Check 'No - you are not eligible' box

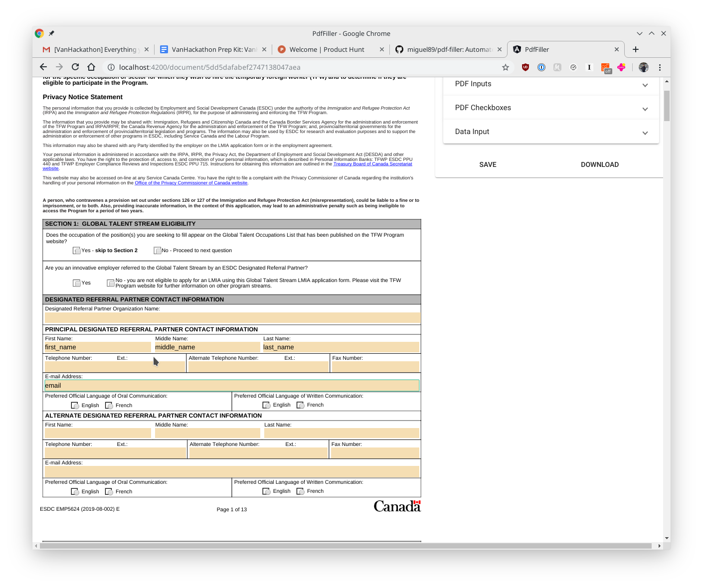(x=111, y=283)
